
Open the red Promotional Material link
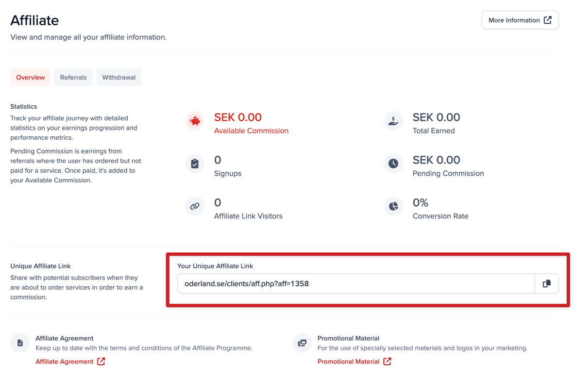(x=348, y=361)
